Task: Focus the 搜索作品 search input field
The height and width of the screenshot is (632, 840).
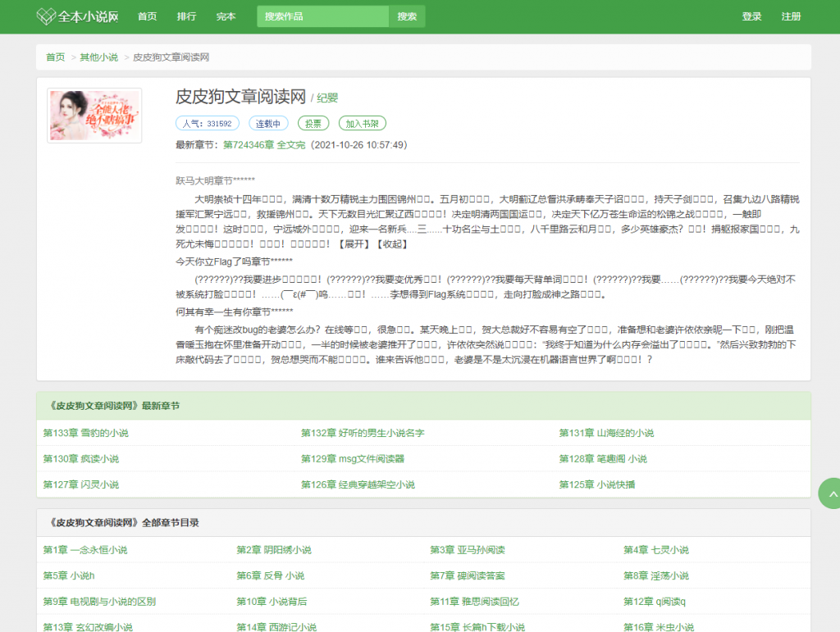Action: 322,16
